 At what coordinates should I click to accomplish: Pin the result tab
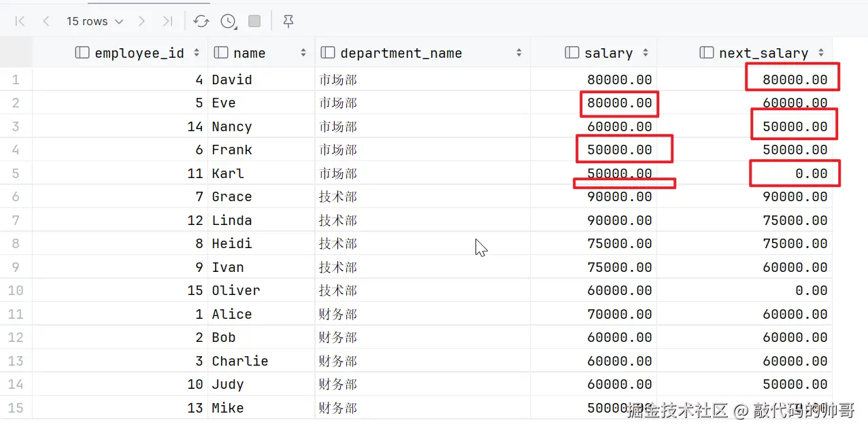pyautogui.click(x=288, y=22)
